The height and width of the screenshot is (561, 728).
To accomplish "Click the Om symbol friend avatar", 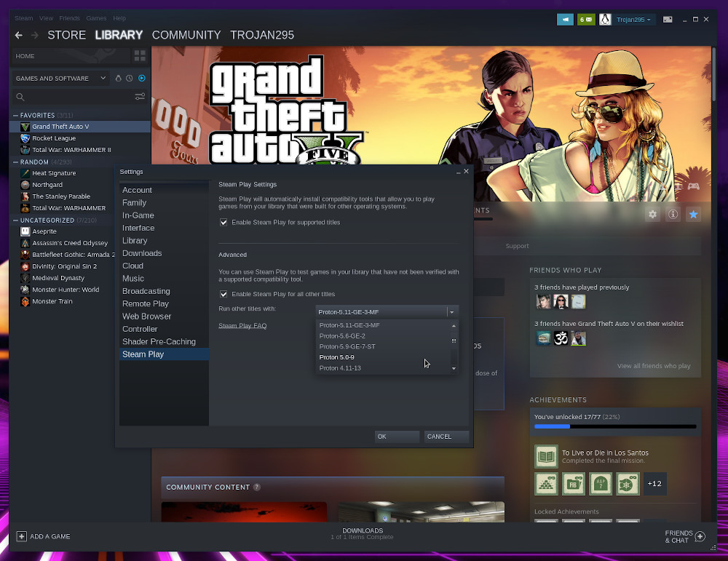I will [561, 338].
